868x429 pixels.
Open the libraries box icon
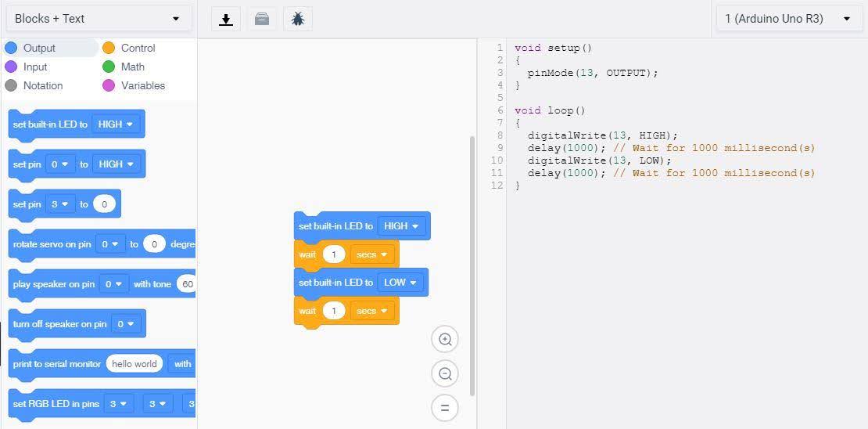click(262, 19)
